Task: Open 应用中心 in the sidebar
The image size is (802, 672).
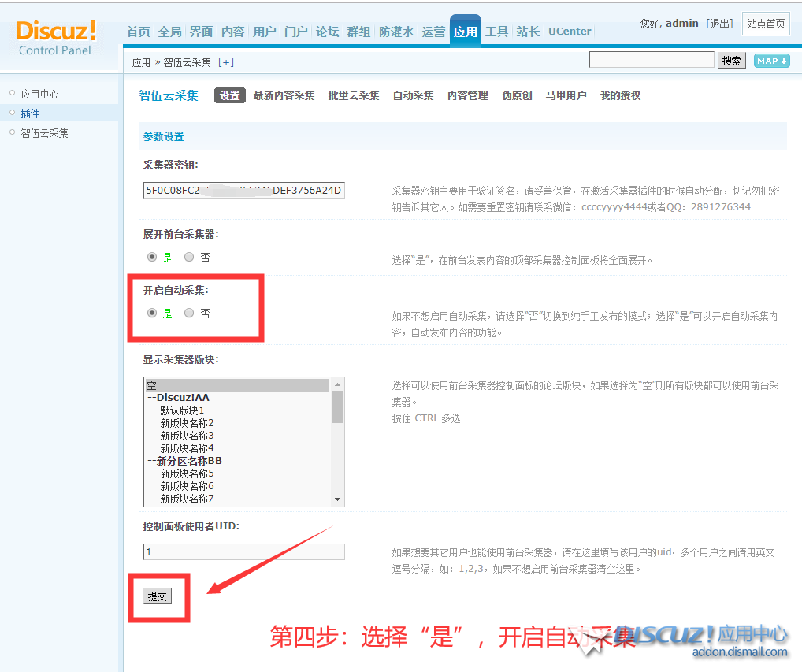Action: tap(40, 94)
